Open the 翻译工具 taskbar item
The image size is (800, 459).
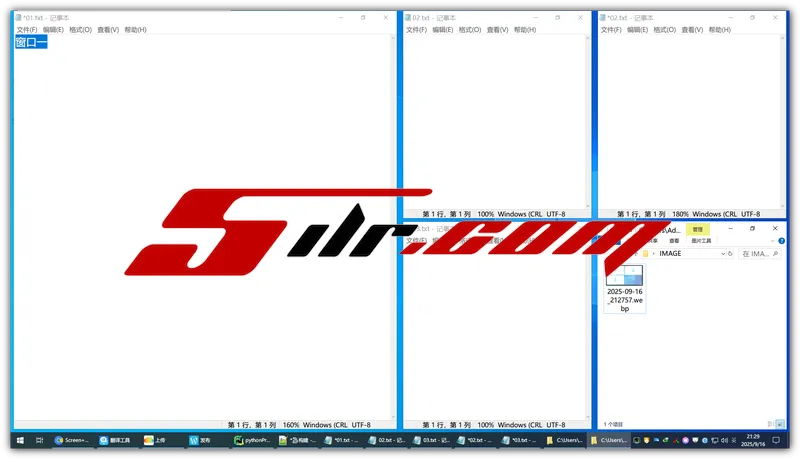tap(115, 440)
